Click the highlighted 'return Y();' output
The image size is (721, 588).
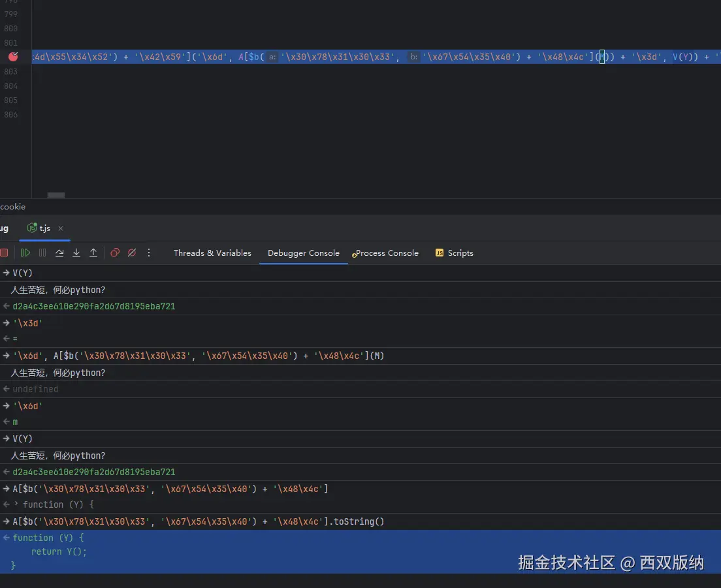click(59, 551)
